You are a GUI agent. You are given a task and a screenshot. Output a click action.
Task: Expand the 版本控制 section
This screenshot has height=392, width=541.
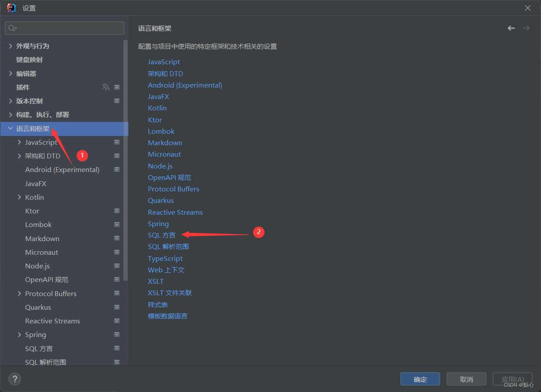11,101
